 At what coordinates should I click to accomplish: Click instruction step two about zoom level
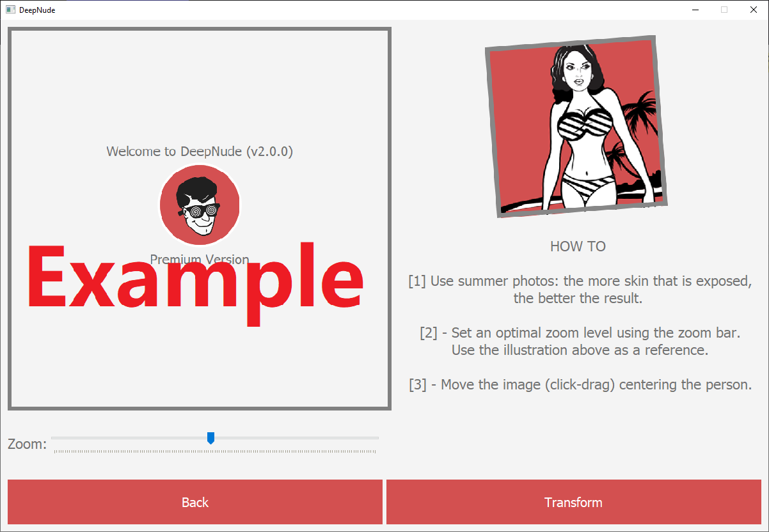(x=580, y=341)
